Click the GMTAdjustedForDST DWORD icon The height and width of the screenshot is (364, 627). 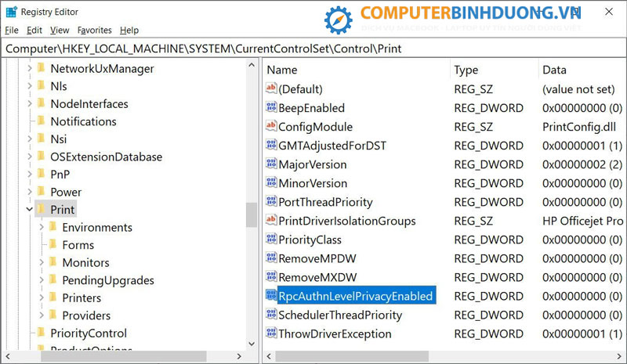[x=271, y=145]
